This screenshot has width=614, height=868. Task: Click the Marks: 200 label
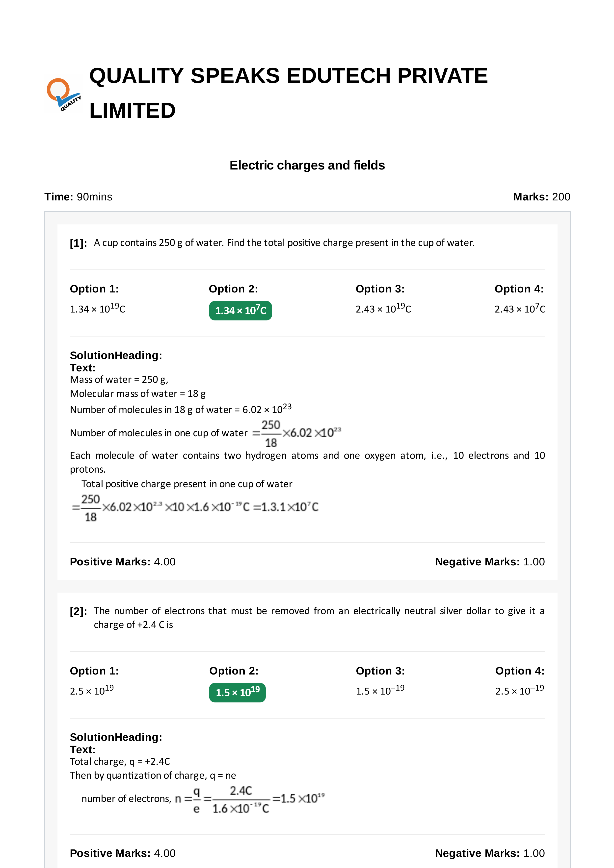[x=541, y=196]
